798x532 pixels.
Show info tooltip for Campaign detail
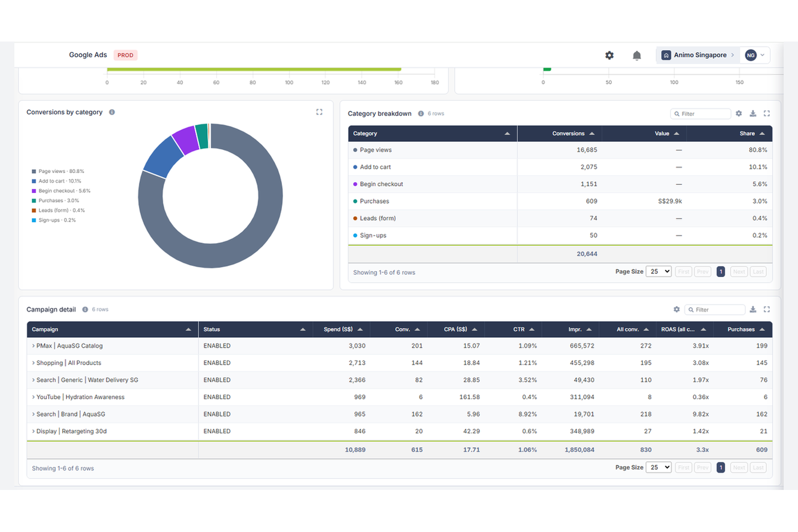85,309
